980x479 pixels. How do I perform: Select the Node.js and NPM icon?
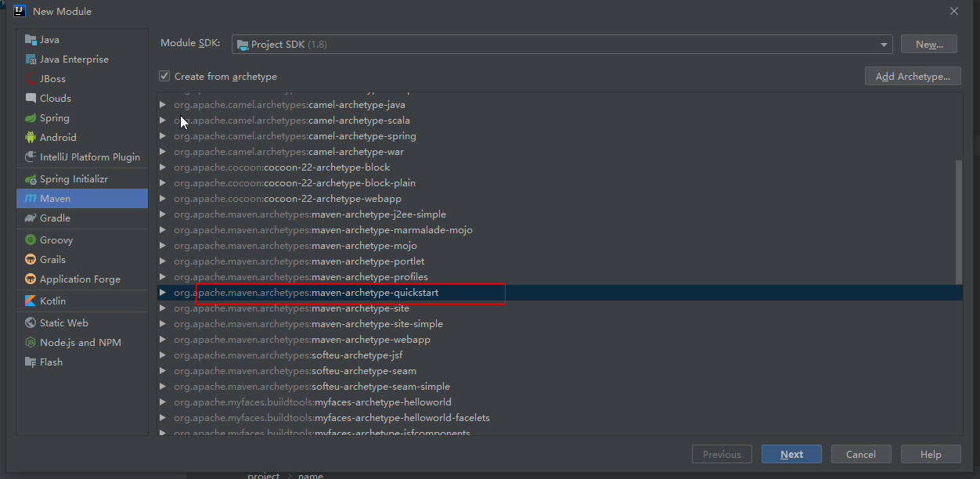tap(31, 343)
